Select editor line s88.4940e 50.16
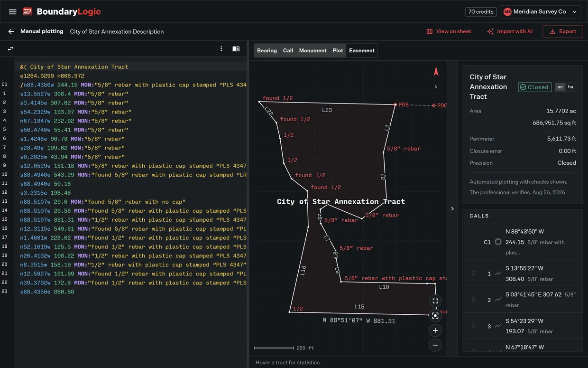Image resolution: width=588 pixels, height=368 pixels. tap(46, 184)
